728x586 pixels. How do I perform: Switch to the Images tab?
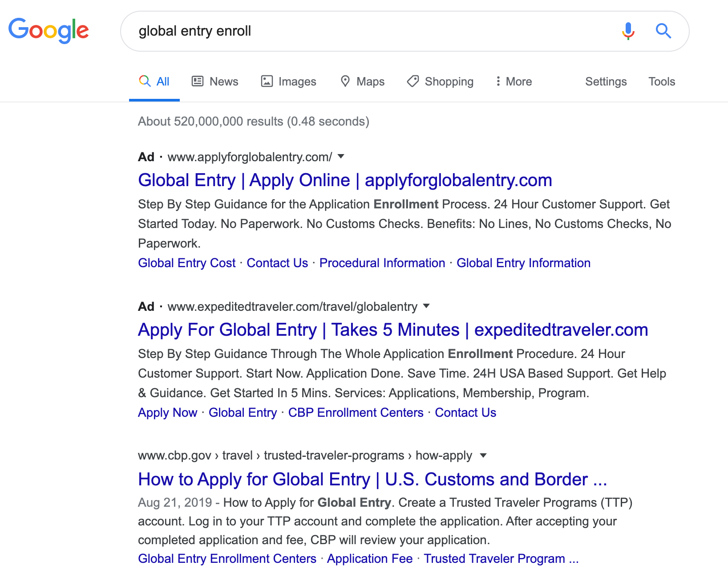point(288,81)
